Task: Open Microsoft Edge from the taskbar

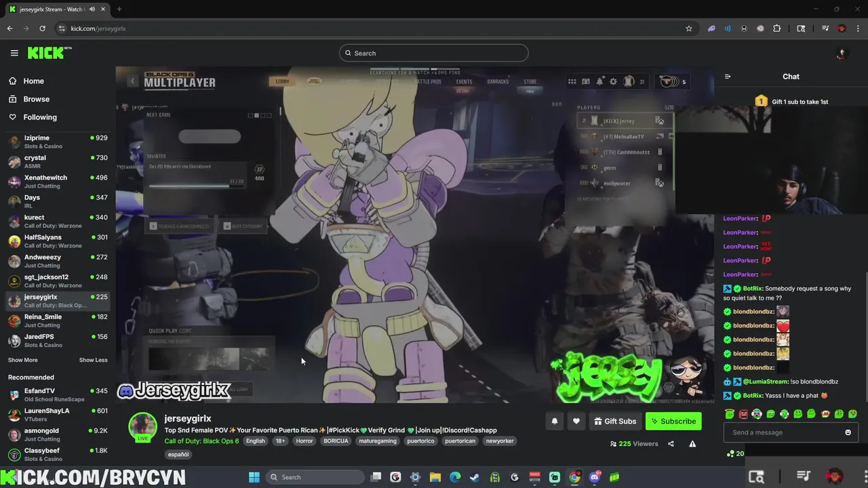Action: (455, 477)
